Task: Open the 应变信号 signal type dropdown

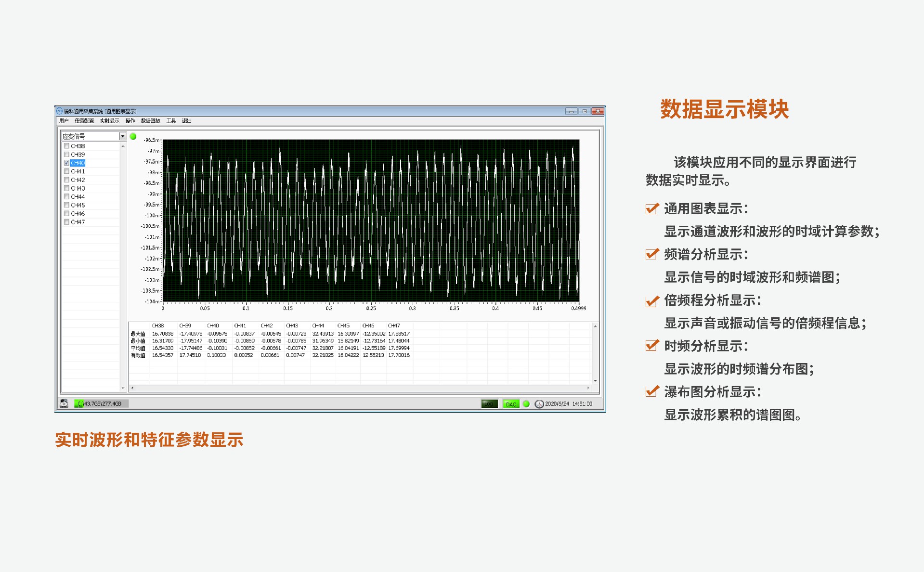Action: (122, 137)
